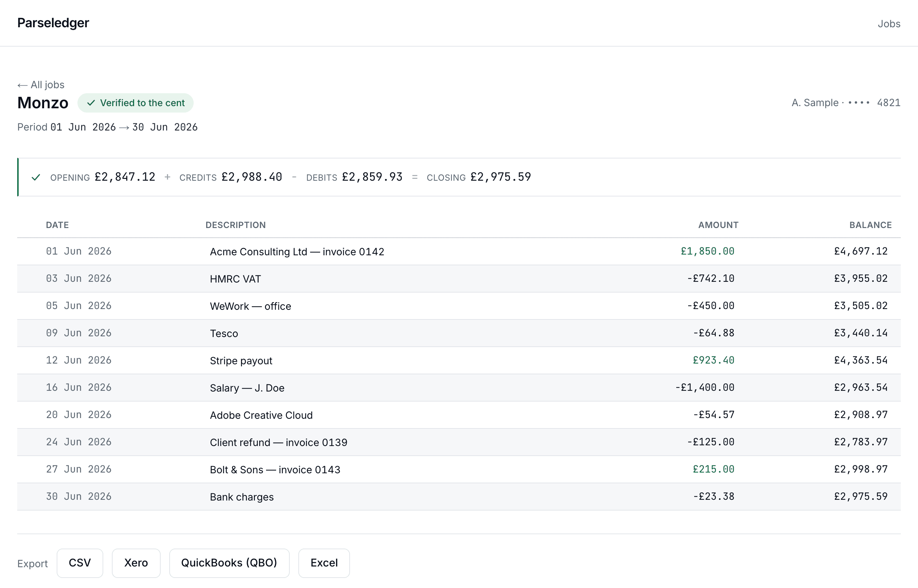Select the Client refund invoice 0139 row
Image resolution: width=918 pixels, height=588 pixels.
(x=459, y=442)
